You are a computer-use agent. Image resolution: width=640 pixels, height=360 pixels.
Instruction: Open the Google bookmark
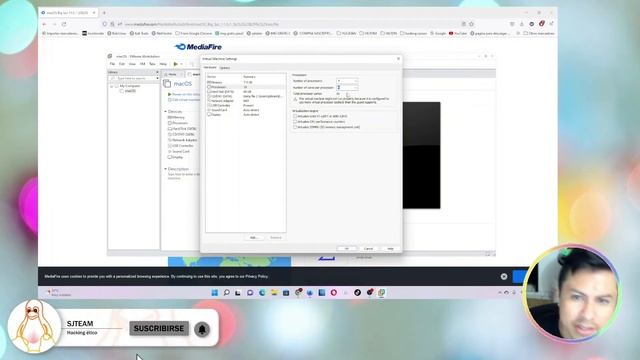[438, 33]
